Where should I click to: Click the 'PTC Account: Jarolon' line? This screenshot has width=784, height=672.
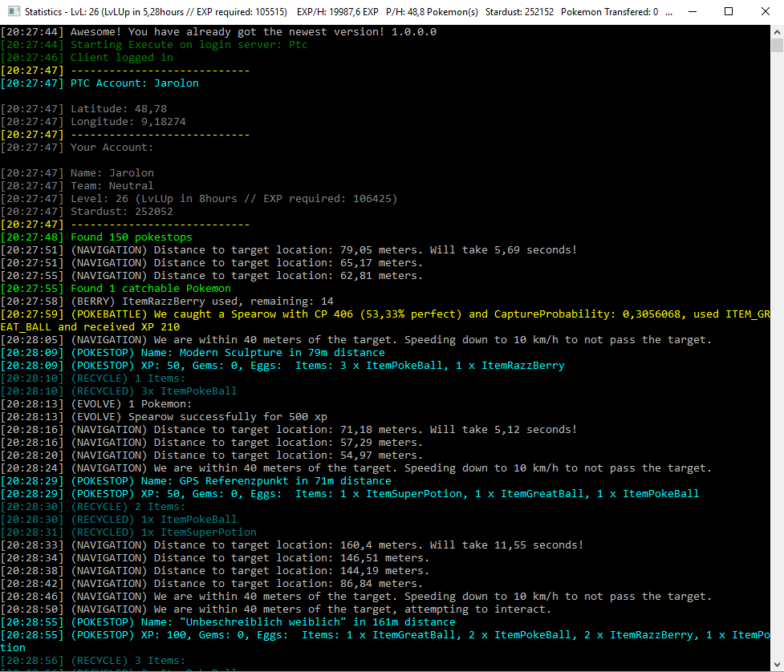134,83
